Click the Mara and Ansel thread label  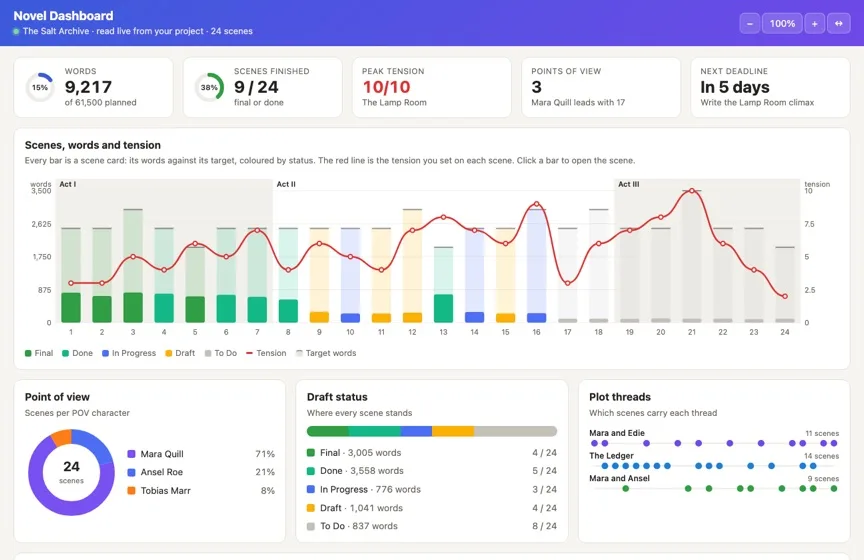(619, 478)
